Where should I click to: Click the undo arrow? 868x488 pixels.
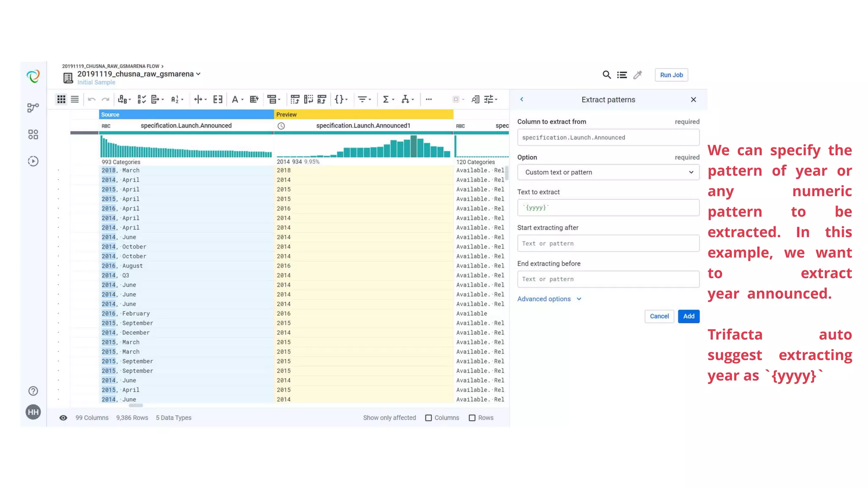[x=92, y=100]
